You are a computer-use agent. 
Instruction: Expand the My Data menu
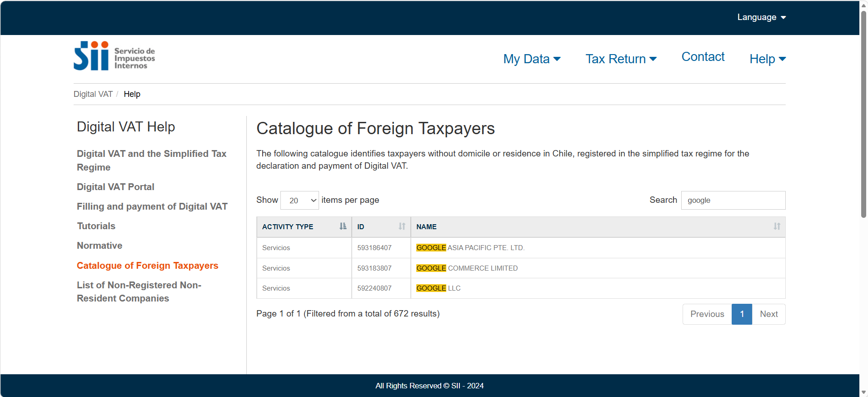point(532,59)
